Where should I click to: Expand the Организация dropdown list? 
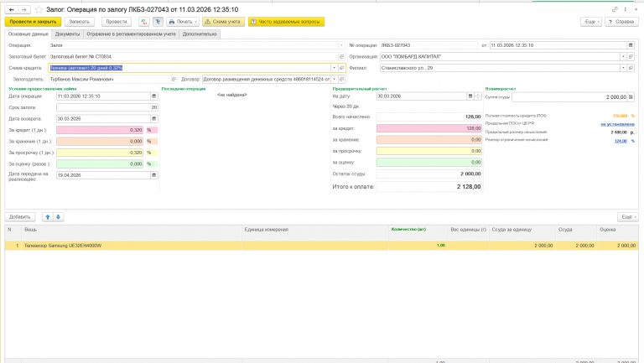[623, 57]
